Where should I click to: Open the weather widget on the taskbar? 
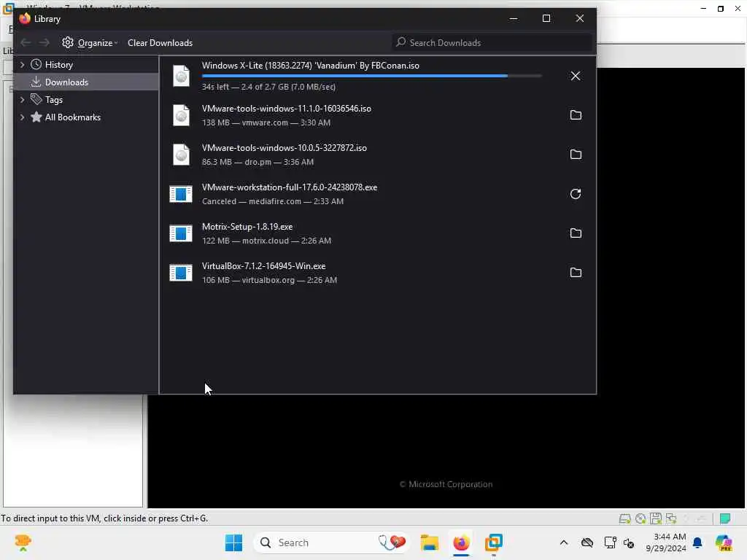click(23, 542)
